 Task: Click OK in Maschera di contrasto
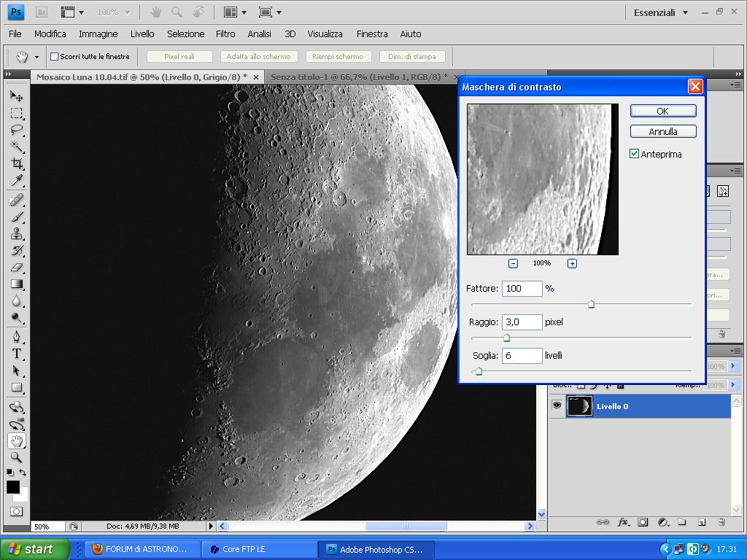click(x=662, y=111)
